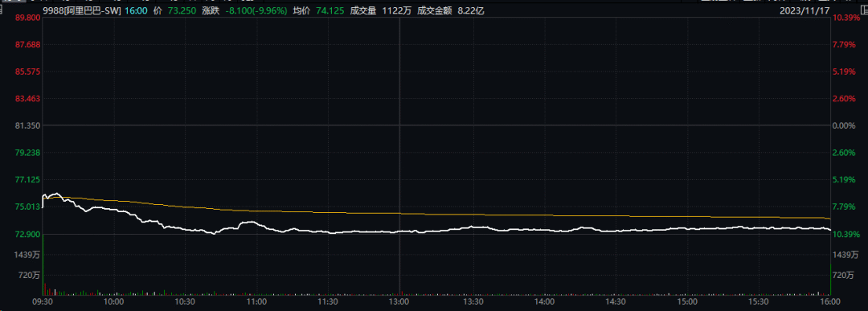868x311 pixels.
Task: Click the 11:30 time axis label
Action: (328, 302)
